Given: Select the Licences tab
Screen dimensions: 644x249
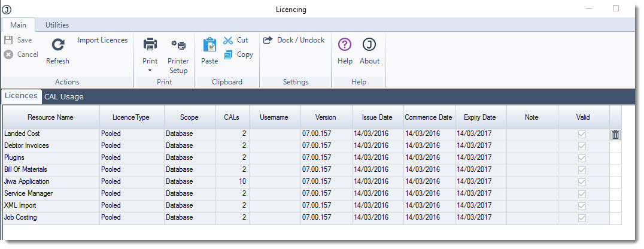Looking at the screenshot, I should [x=22, y=96].
